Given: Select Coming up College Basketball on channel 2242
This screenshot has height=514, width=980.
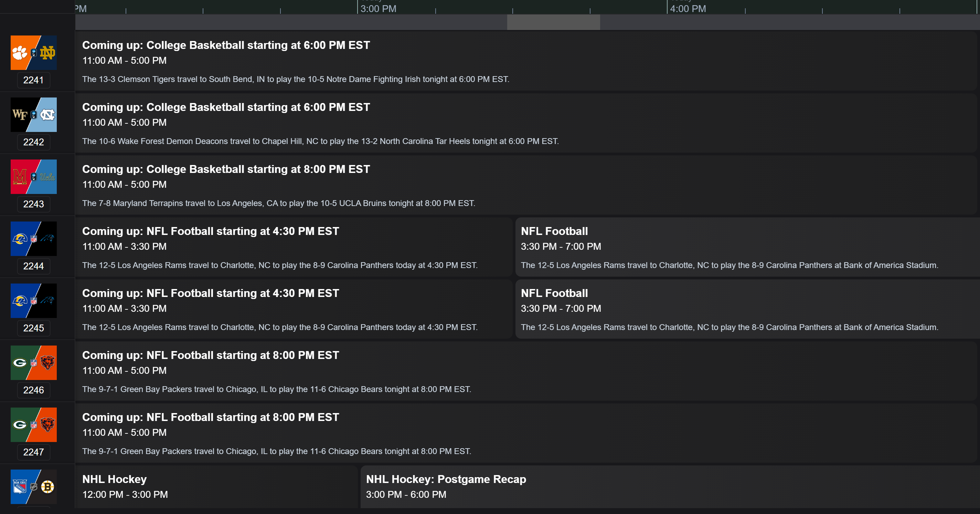Looking at the screenshot, I should 525,123.
